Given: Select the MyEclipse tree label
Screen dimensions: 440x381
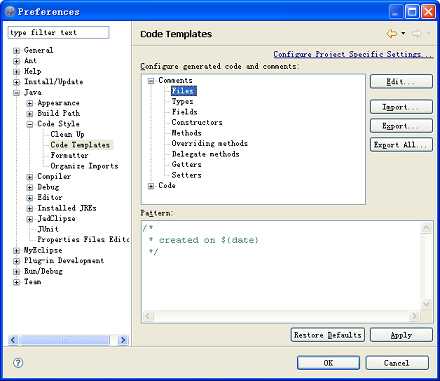Looking at the screenshot, I should pyautogui.click(x=43, y=250).
